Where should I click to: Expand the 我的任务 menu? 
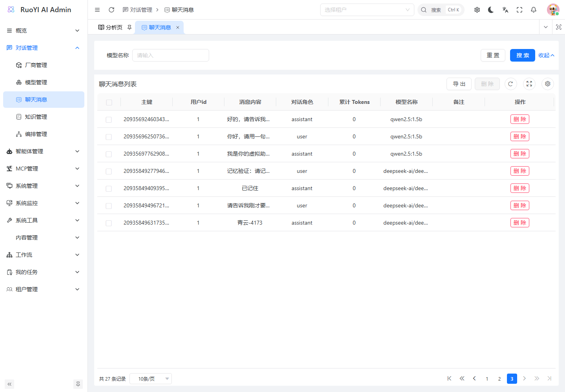pos(44,272)
